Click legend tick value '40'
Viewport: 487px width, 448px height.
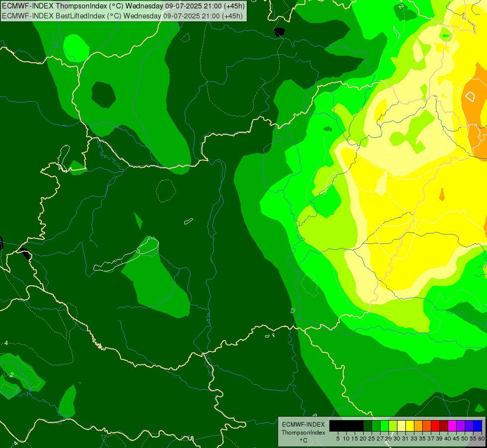coord(448,439)
